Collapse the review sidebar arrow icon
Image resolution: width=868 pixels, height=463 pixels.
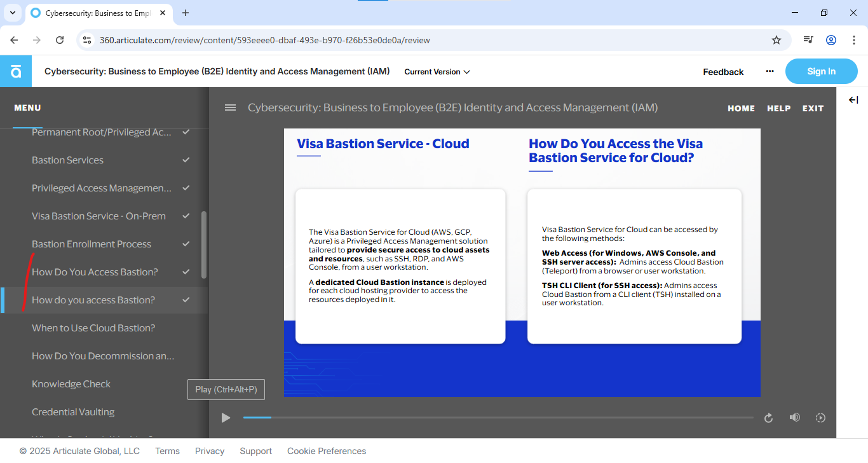(x=853, y=100)
